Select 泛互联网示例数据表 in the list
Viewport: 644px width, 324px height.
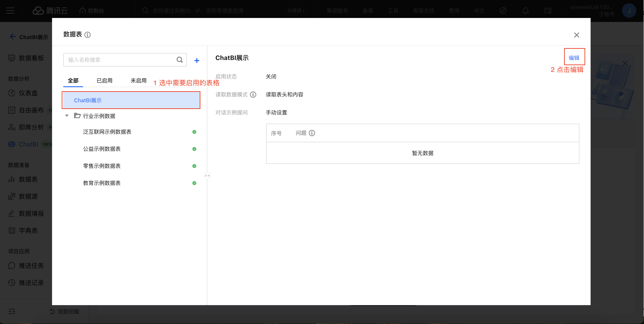(107, 132)
